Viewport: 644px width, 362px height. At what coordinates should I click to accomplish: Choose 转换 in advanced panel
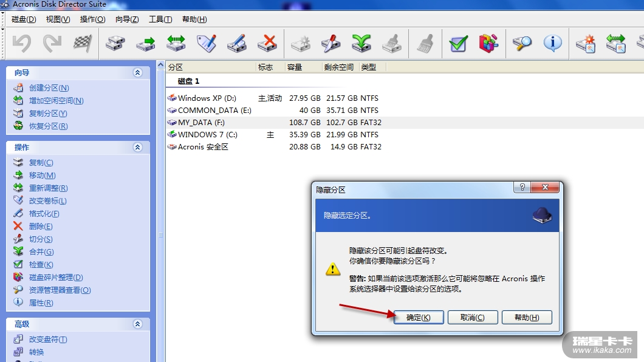36,352
